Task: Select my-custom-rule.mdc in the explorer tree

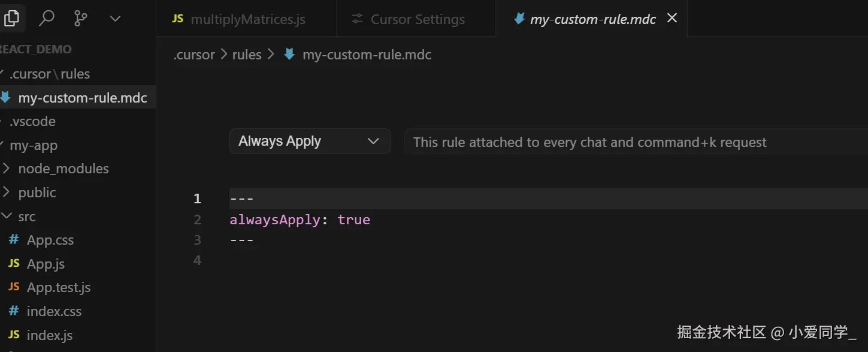Action: coord(82,98)
